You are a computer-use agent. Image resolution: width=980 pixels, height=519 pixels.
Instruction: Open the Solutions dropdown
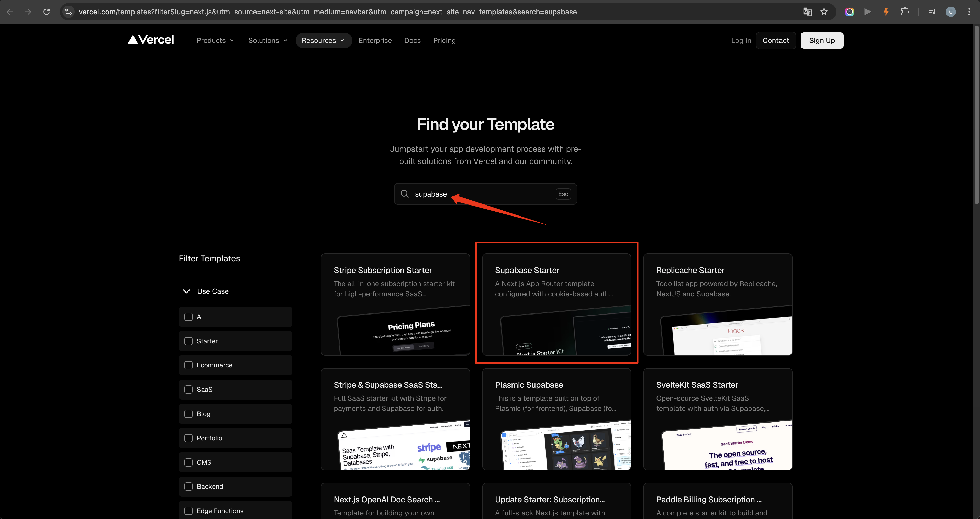click(268, 40)
